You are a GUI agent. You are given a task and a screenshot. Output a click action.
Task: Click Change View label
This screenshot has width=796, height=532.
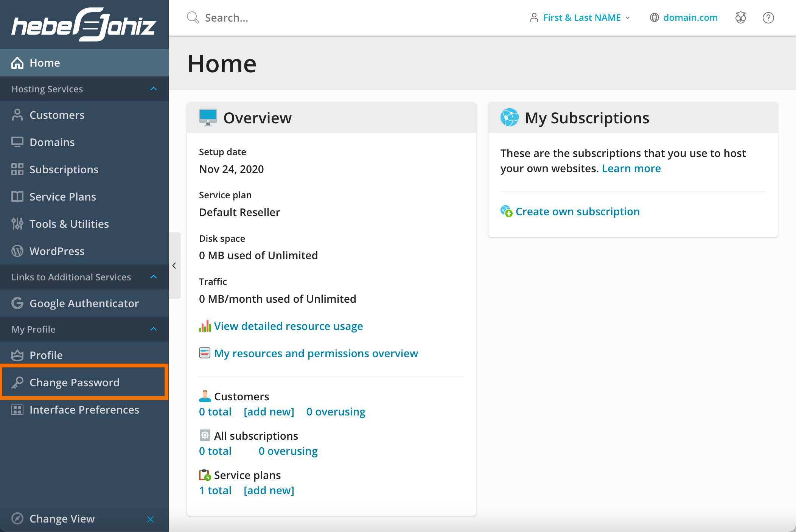pos(62,518)
